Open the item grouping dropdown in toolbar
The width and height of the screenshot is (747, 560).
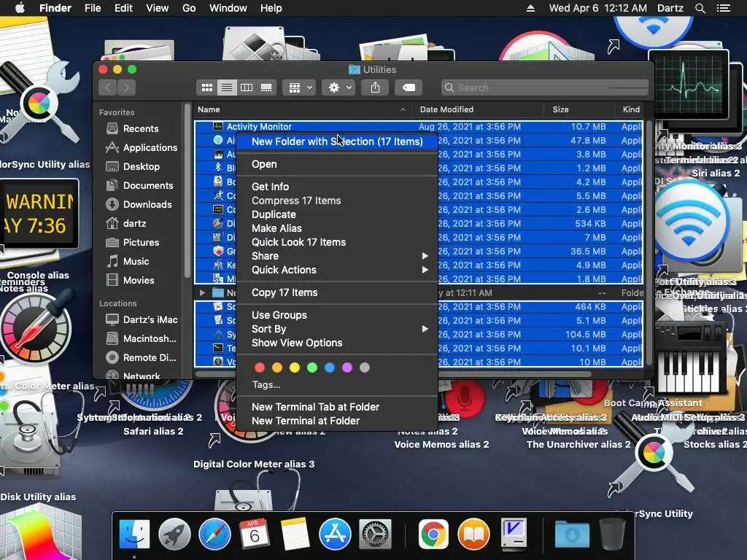click(299, 87)
